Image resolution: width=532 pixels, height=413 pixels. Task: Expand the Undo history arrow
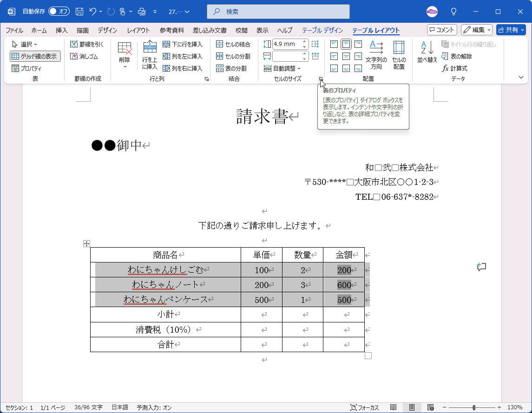point(100,12)
